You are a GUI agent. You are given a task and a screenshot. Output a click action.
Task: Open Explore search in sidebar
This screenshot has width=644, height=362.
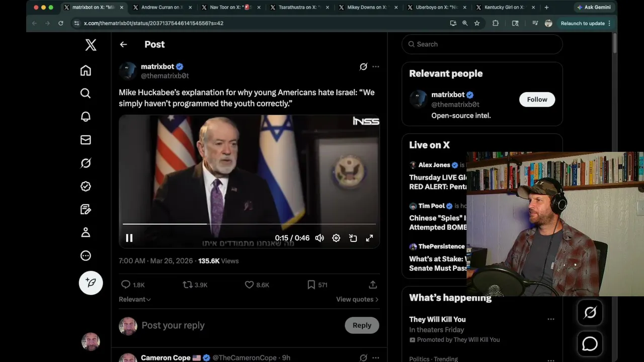coord(86,94)
